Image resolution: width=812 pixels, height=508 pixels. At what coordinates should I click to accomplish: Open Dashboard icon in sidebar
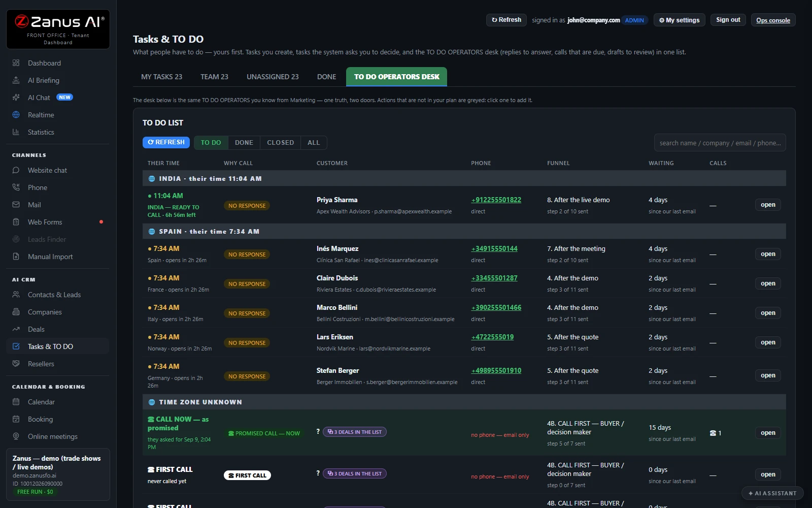[16, 63]
